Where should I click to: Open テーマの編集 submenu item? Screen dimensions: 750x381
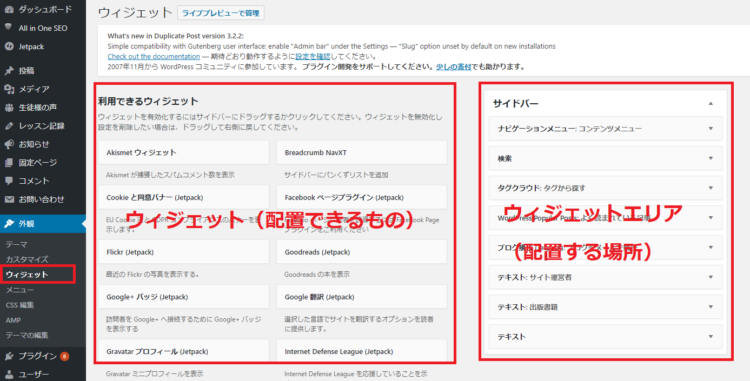pos(27,335)
